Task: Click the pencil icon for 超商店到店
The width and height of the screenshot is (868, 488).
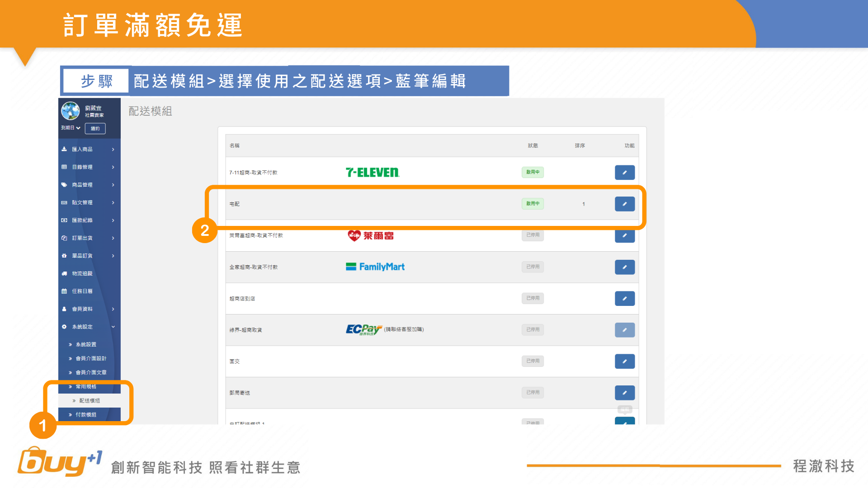Action: coord(624,298)
